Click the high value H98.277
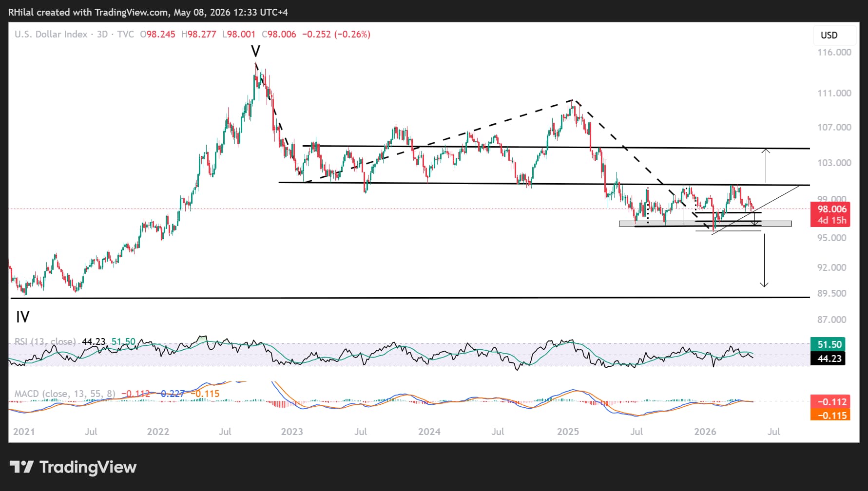The width and height of the screenshot is (868, 491). click(198, 34)
